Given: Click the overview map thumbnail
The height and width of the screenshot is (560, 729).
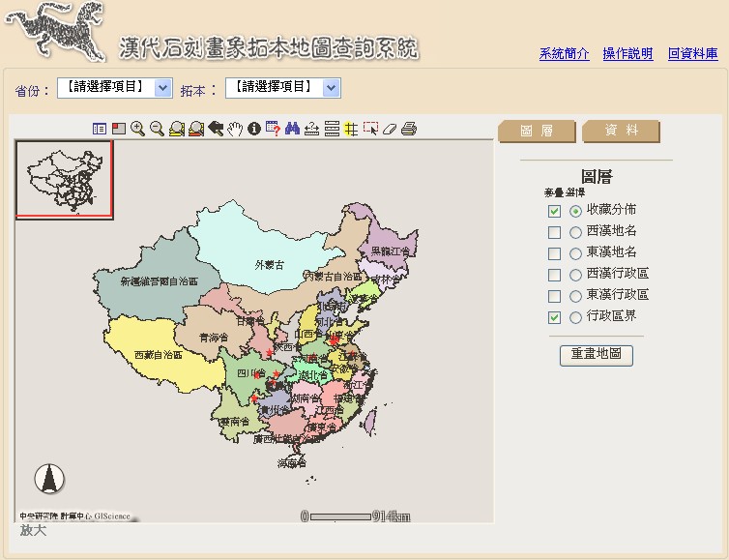Looking at the screenshot, I should (65, 179).
